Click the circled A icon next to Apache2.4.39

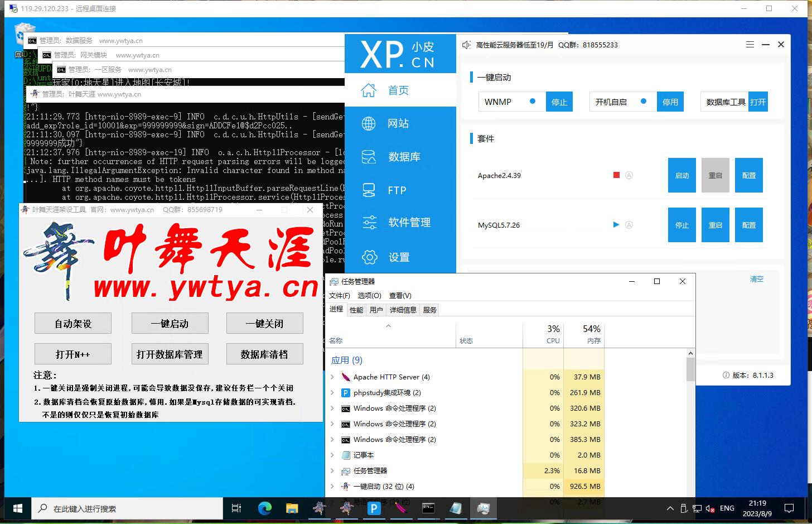629,175
